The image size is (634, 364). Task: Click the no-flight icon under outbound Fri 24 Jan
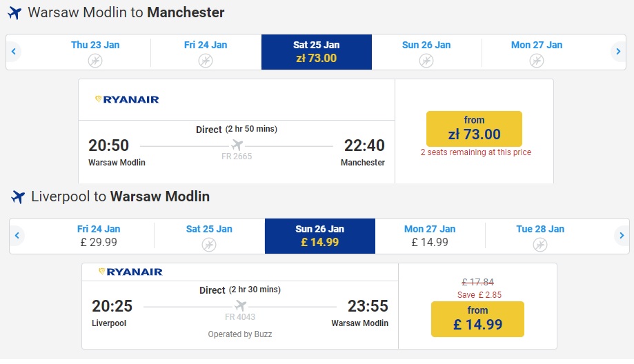(x=206, y=61)
